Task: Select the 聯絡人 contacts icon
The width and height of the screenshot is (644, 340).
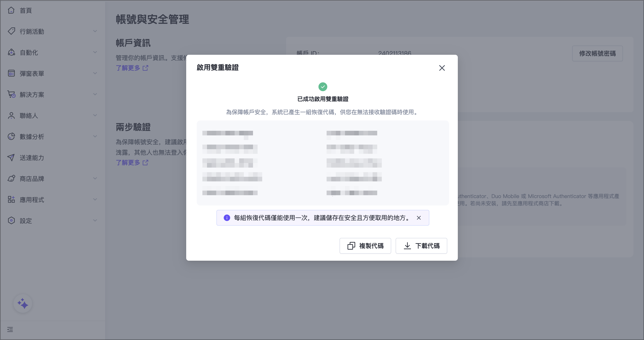Action: 11,115
